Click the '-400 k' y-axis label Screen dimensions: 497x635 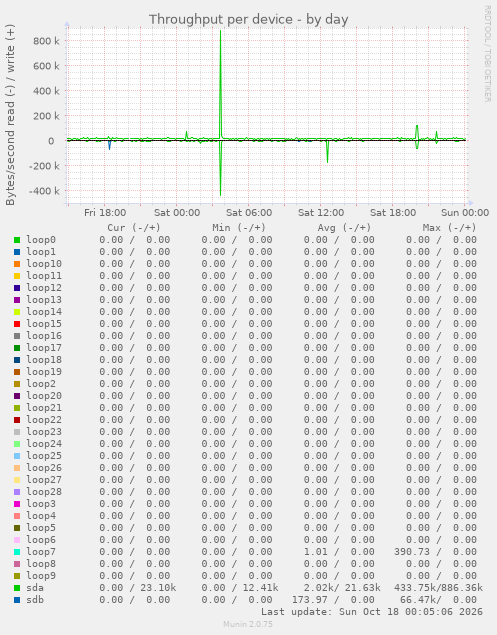[x=44, y=191]
